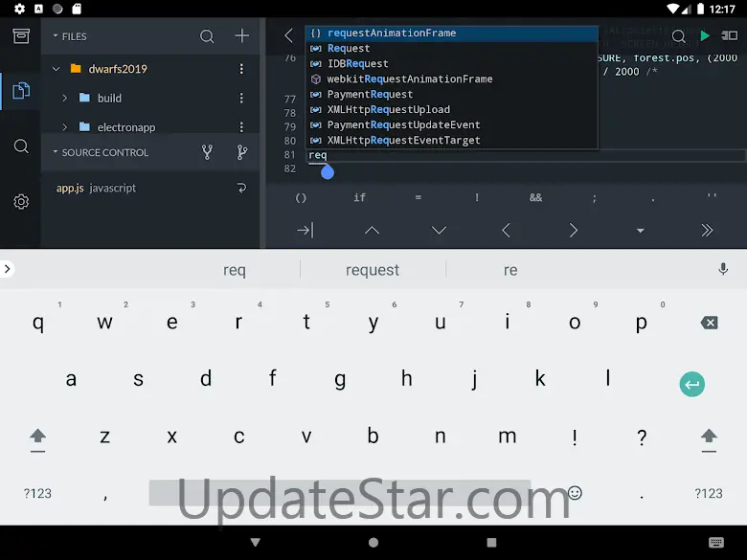
Task: Open the search sidebar icon
Action: coord(21,146)
